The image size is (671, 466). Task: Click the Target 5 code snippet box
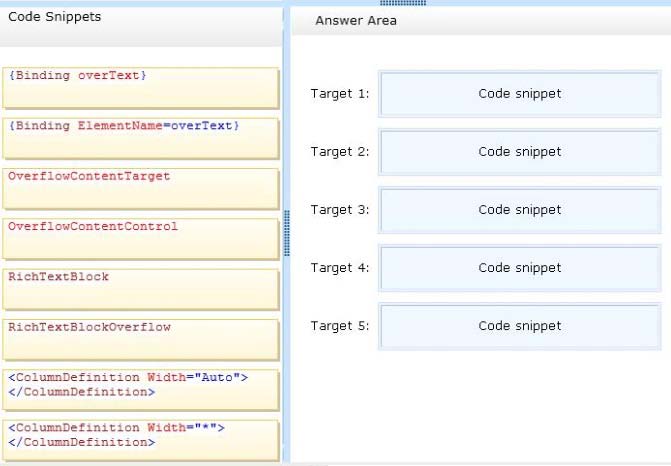click(x=520, y=326)
